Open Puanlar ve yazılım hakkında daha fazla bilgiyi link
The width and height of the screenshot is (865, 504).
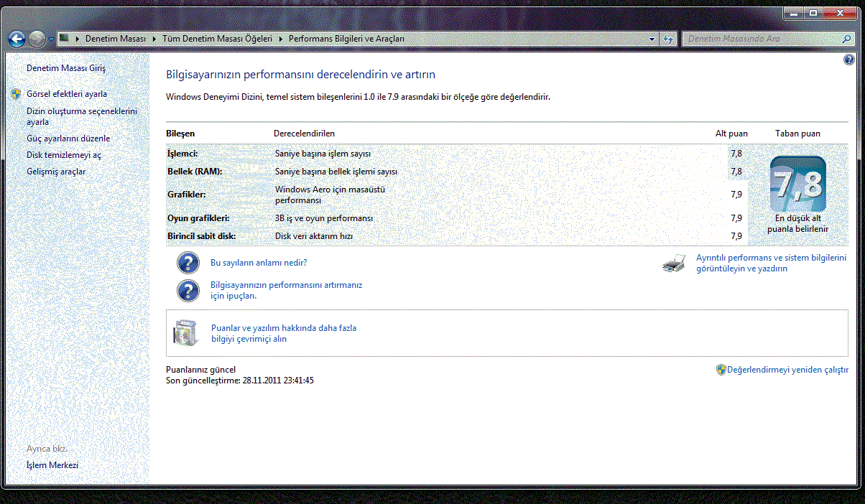[x=284, y=333]
